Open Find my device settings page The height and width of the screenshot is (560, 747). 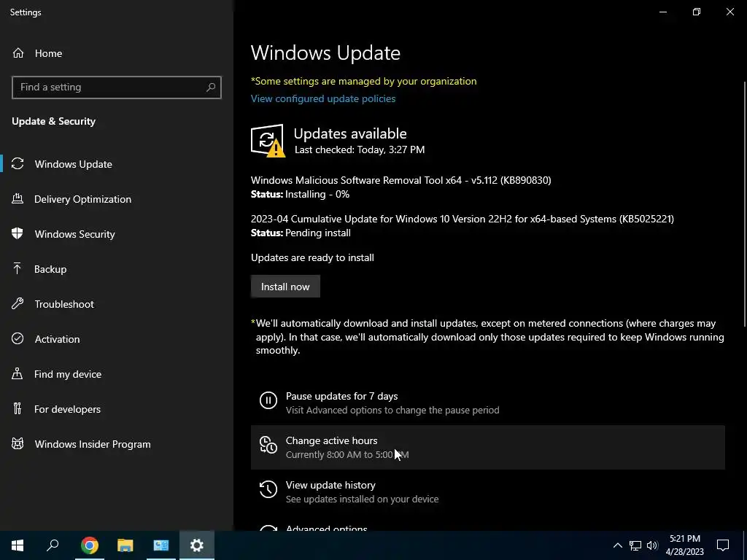pos(117,374)
